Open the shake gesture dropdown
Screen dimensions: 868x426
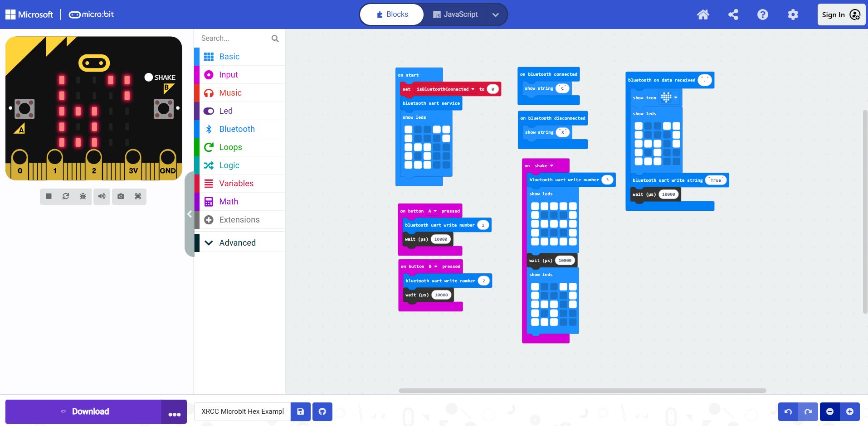tap(543, 166)
